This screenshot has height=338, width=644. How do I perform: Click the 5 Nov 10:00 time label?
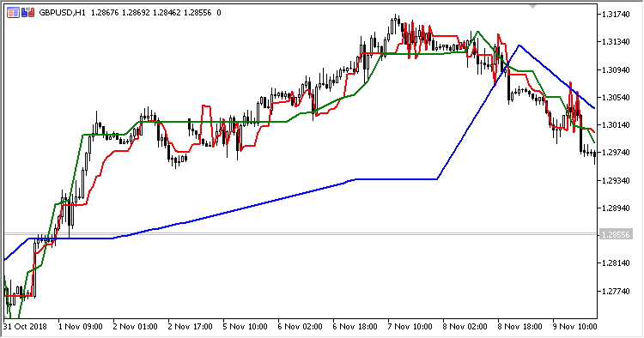click(x=246, y=327)
